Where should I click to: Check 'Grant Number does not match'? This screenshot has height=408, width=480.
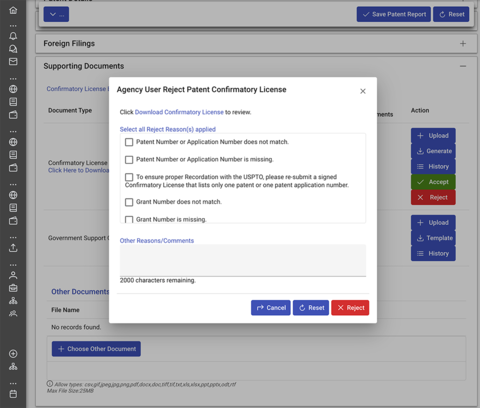129,202
